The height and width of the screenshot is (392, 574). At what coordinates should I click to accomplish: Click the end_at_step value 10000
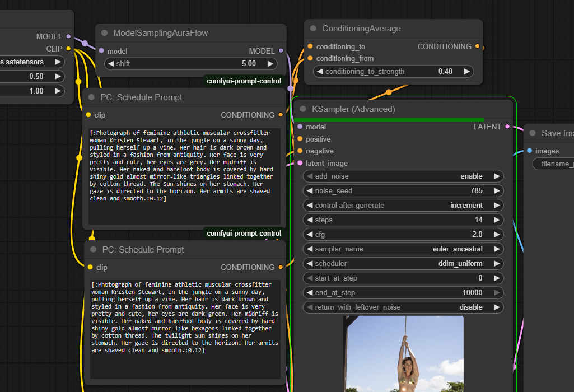(x=472, y=293)
